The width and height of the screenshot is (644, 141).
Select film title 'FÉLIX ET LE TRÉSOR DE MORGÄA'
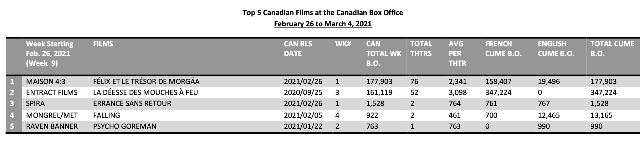tap(146, 82)
